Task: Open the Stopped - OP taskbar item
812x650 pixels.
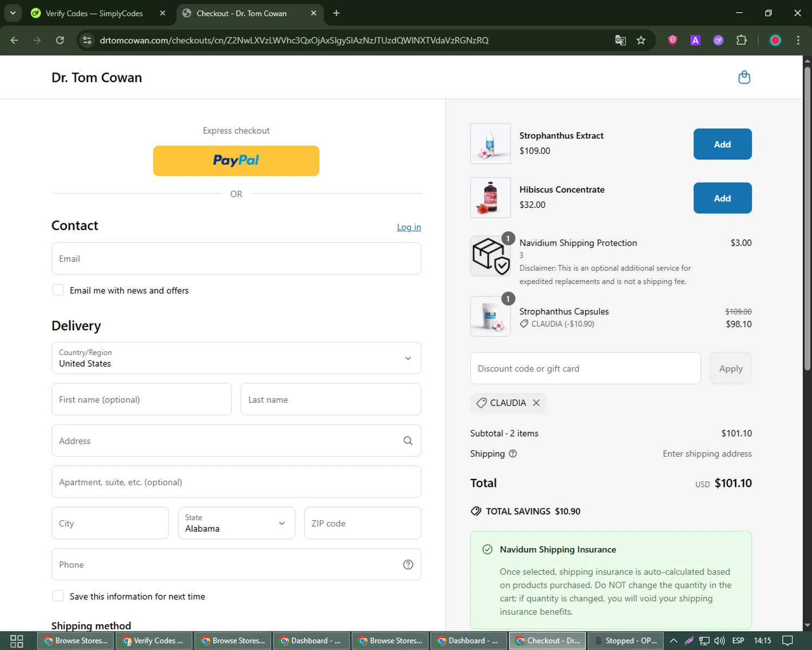Action: (626, 641)
